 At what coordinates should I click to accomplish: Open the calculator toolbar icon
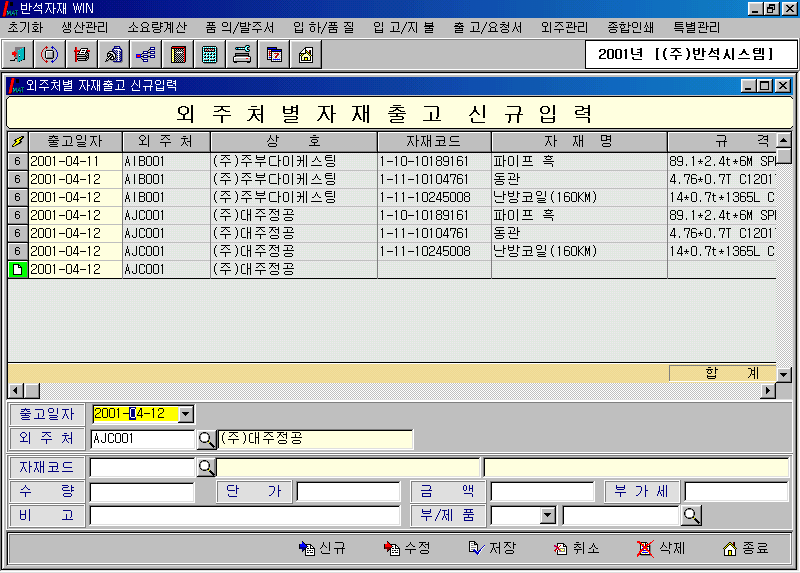210,54
